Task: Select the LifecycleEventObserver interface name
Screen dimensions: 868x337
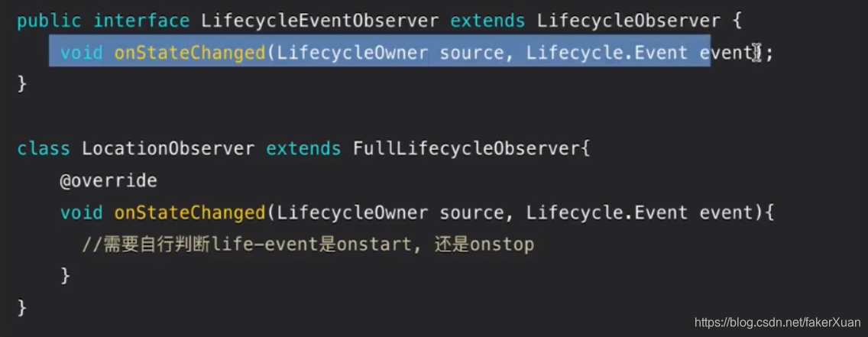Action: click(320, 21)
